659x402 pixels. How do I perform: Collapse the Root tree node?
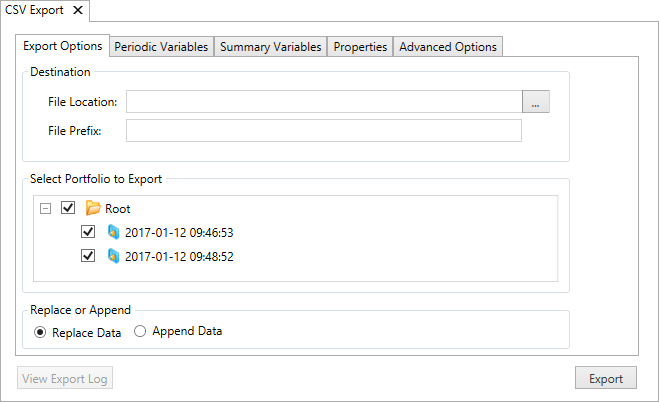point(45,208)
